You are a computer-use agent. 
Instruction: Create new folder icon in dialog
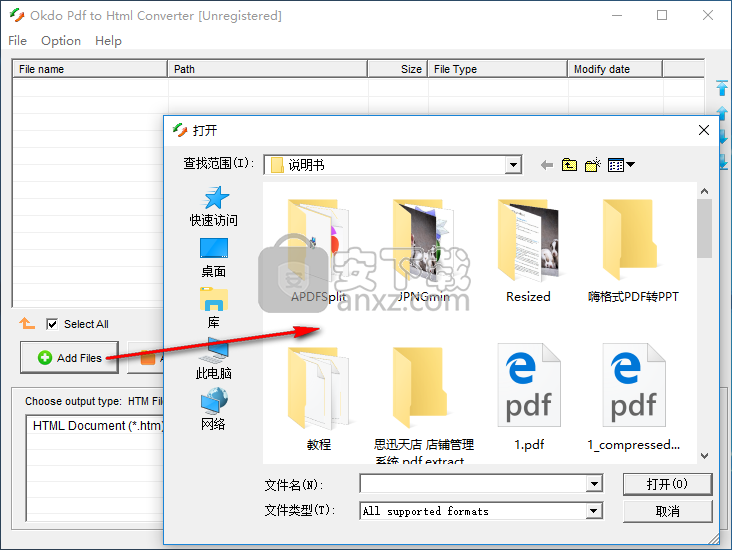tap(593, 165)
